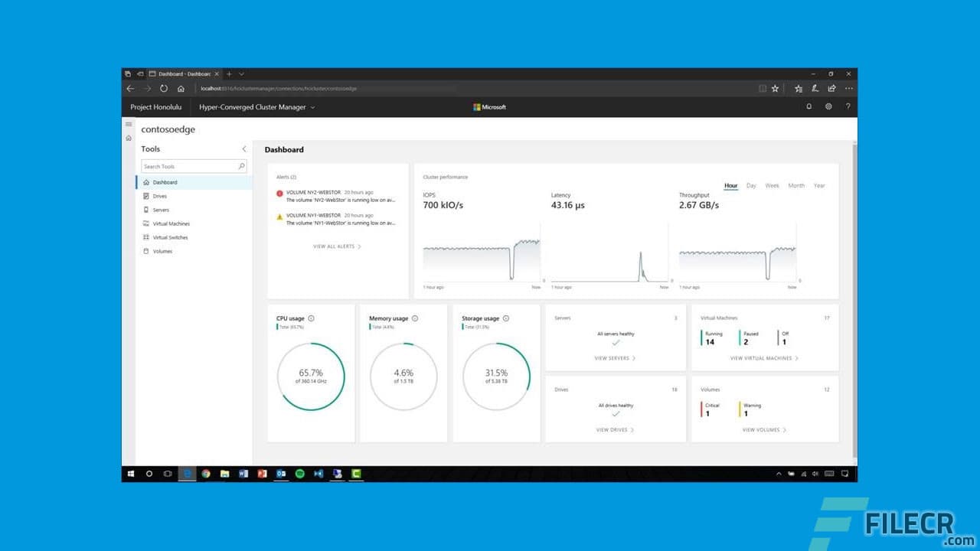Open the Drives tool
Image resolution: width=980 pixels, height=551 pixels.
[x=160, y=196]
